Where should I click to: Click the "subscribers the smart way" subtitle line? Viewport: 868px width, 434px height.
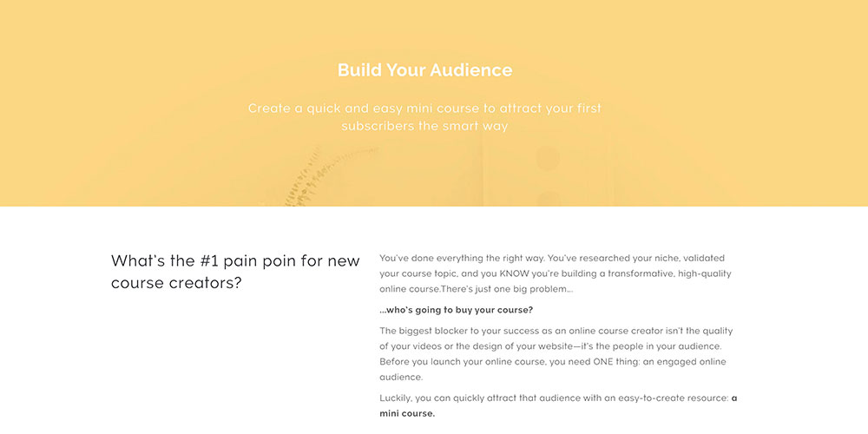tap(424, 126)
